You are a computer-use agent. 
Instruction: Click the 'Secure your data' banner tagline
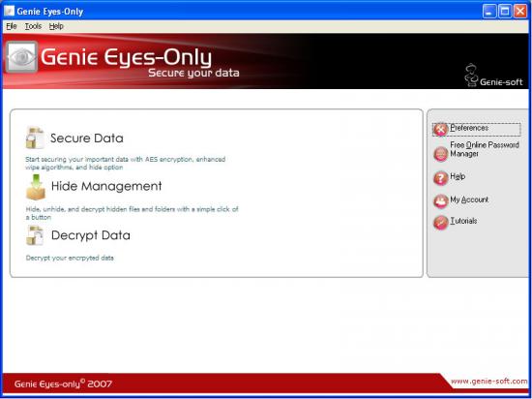click(193, 73)
